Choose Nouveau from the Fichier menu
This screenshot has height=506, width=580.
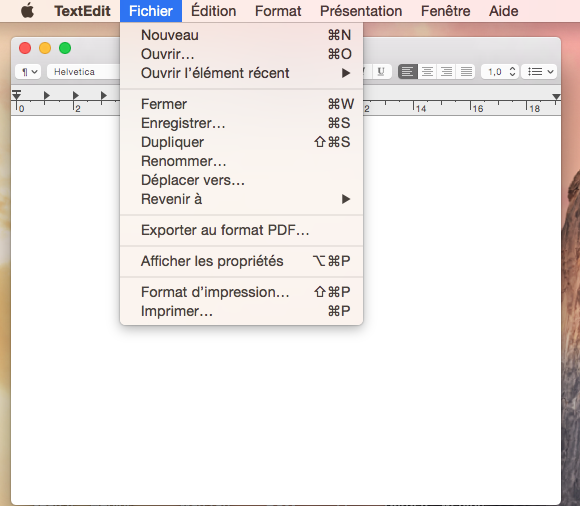tap(242, 35)
